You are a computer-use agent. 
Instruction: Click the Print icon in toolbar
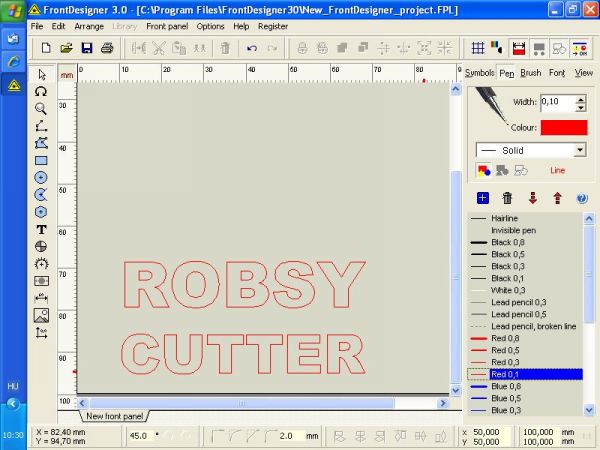107,48
